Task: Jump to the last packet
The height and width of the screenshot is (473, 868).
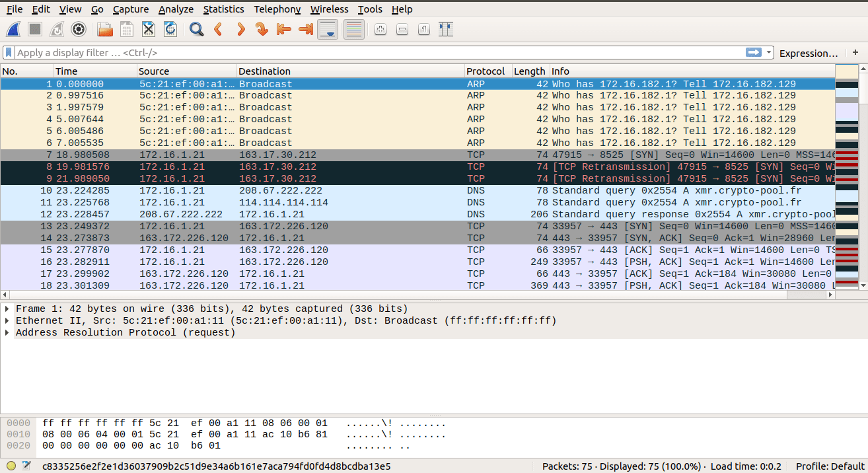Action: click(306, 29)
